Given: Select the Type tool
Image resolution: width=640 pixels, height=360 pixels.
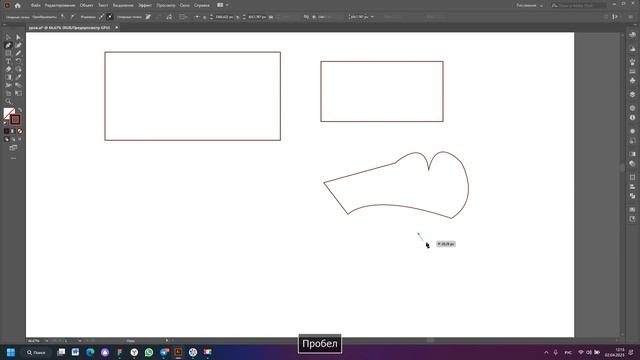Looking at the screenshot, I should tap(8, 61).
